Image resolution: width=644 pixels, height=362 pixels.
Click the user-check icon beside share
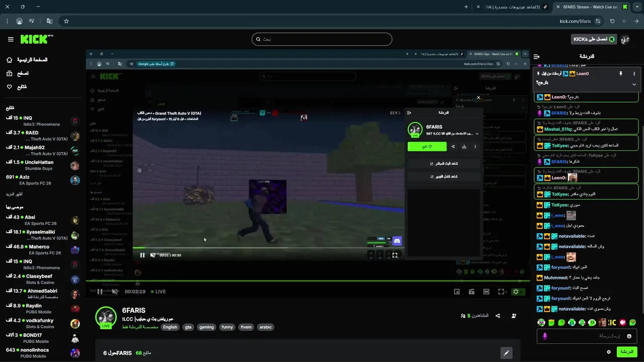(514, 316)
